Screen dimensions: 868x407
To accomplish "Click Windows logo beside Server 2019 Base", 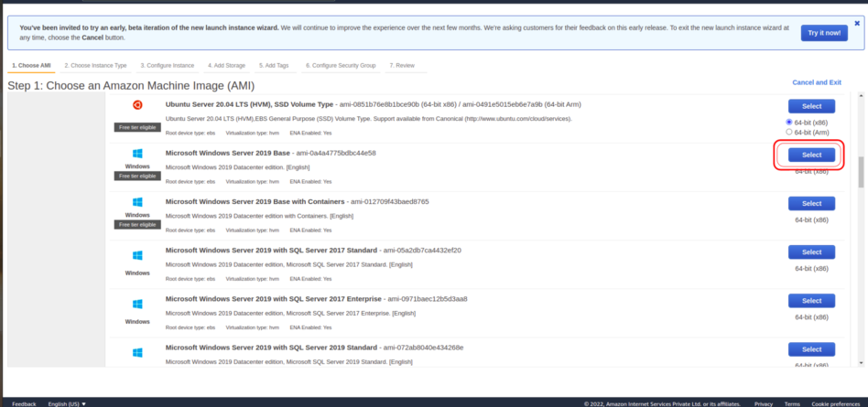I will point(137,154).
